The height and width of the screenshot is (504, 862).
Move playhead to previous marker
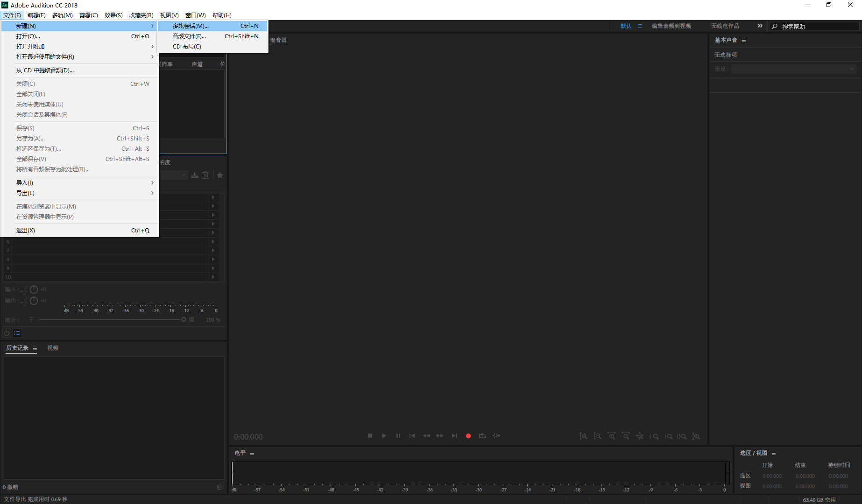click(x=412, y=436)
